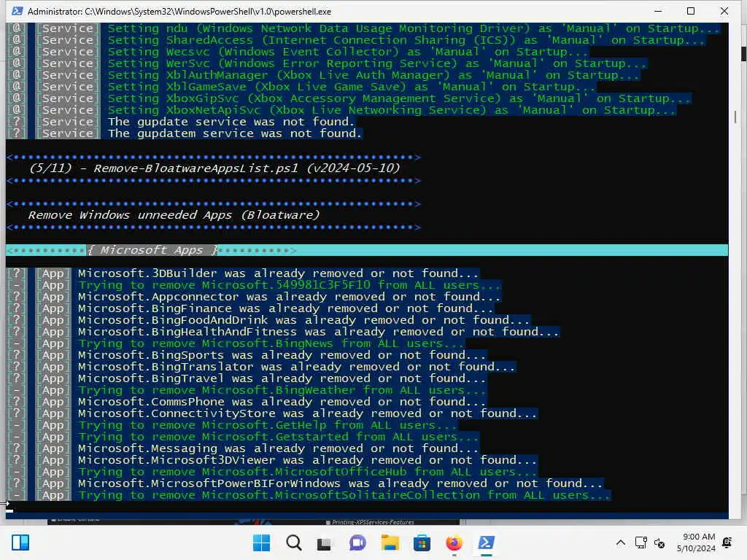The image size is (747, 560).
Task: Launch the Chat app from the taskbar
Action: (357, 542)
